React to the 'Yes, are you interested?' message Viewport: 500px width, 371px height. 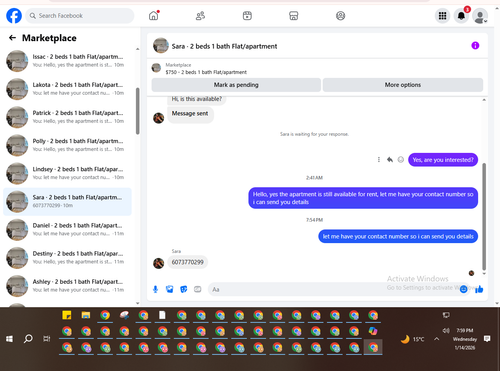point(401,160)
